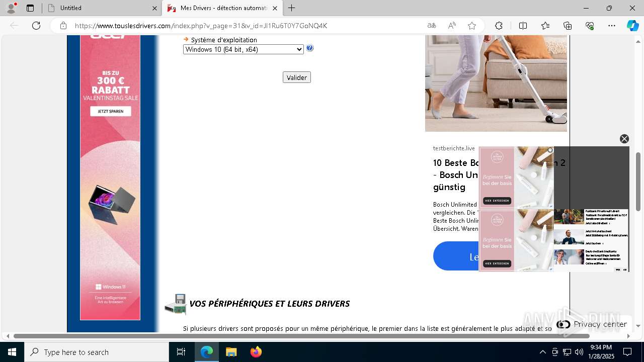Open a new tab with plus button
Viewport: 644px width, 362px height.
pyautogui.click(x=292, y=8)
